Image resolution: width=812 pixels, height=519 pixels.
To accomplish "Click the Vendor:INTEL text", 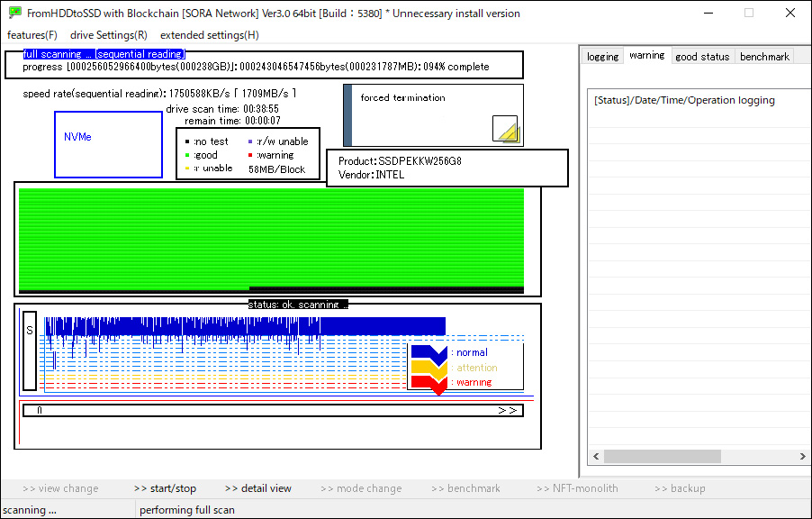I will (x=371, y=175).
